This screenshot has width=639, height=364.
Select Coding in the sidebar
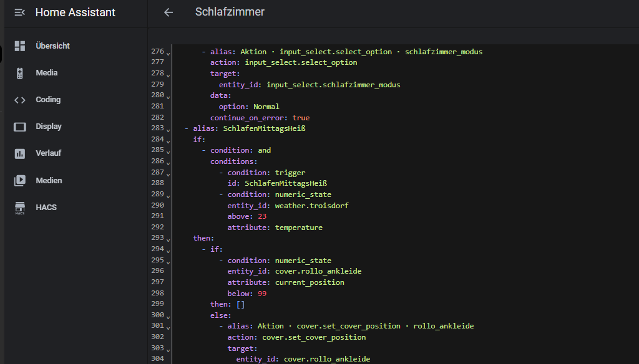[48, 100]
